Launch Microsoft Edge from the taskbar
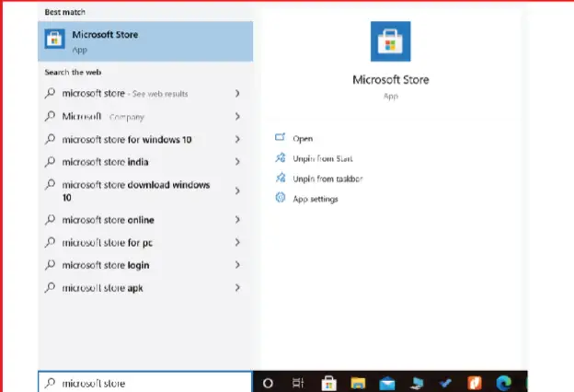Screen dimensions: 574x392 click(x=504, y=383)
